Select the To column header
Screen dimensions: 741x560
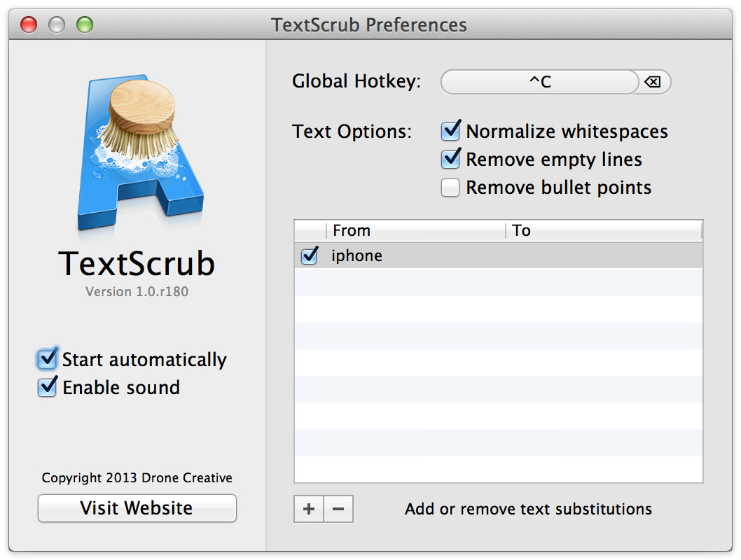coord(604,230)
